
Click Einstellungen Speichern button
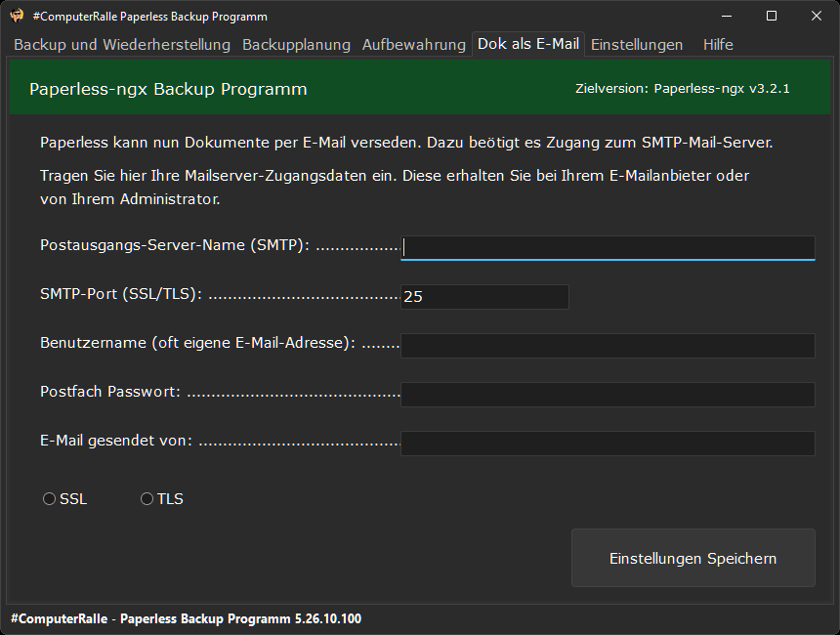click(x=693, y=558)
